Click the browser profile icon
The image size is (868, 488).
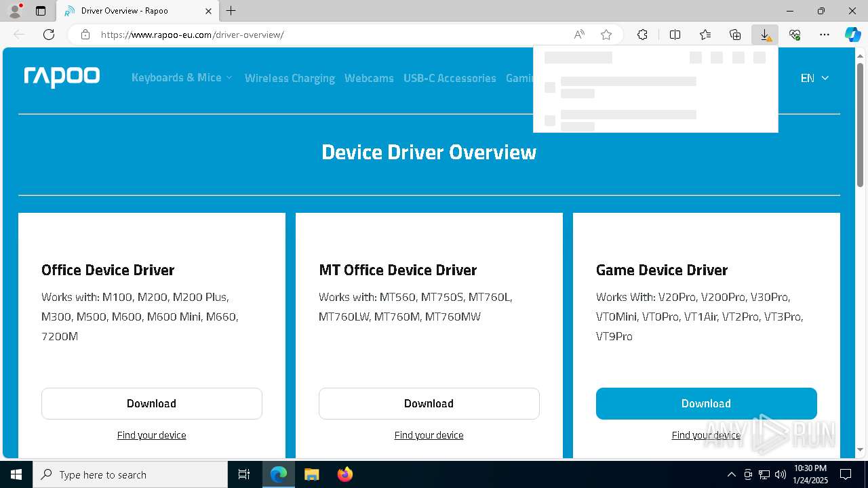click(x=15, y=11)
